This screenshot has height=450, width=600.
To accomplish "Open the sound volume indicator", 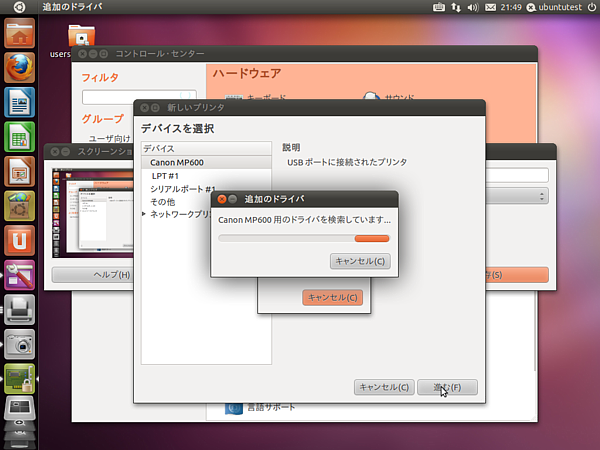I will pos(473,7).
